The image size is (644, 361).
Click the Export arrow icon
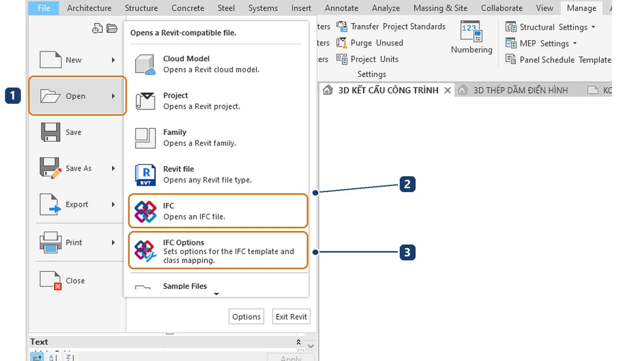[50, 204]
